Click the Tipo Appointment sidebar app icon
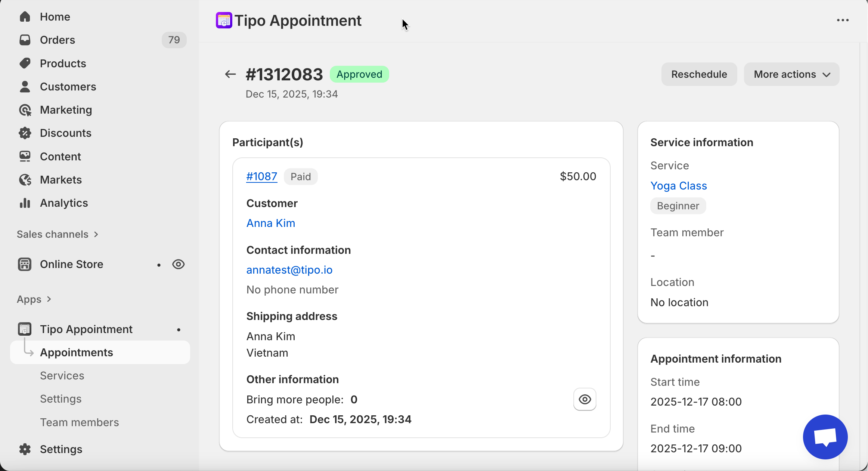868x471 pixels. [25, 329]
